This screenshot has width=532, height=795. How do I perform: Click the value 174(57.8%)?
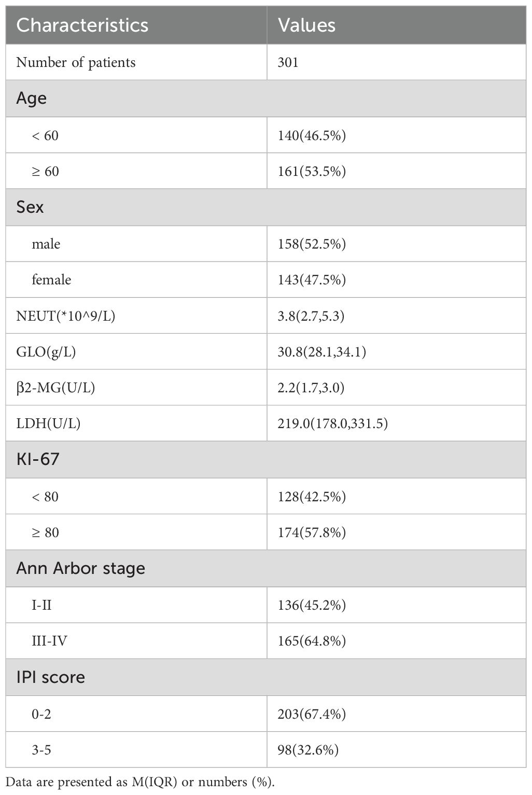(x=312, y=532)
